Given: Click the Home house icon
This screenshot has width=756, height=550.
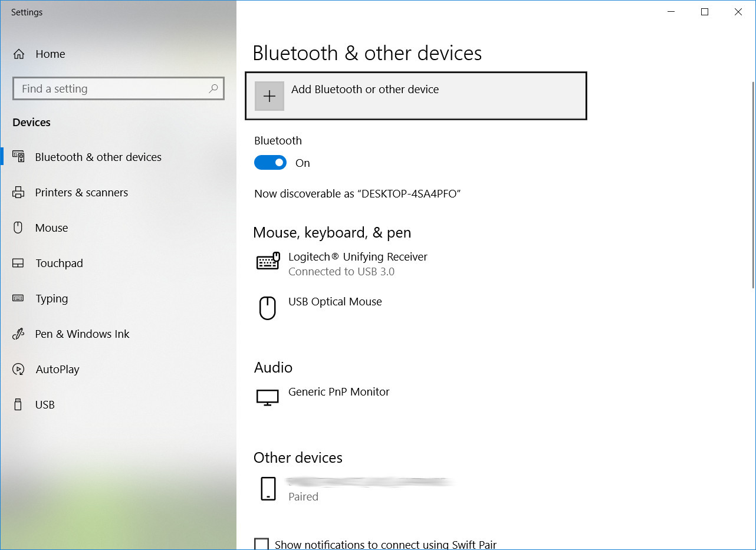Looking at the screenshot, I should point(18,54).
